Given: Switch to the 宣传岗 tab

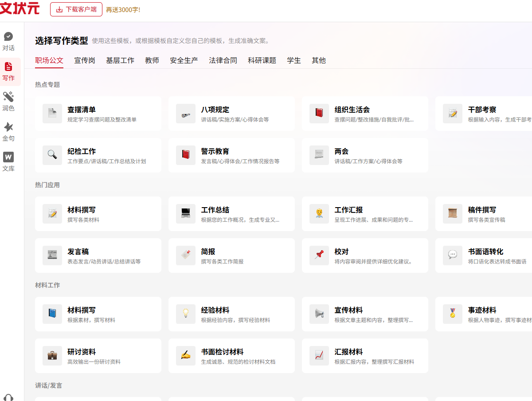Looking at the screenshot, I should point(85,61).
